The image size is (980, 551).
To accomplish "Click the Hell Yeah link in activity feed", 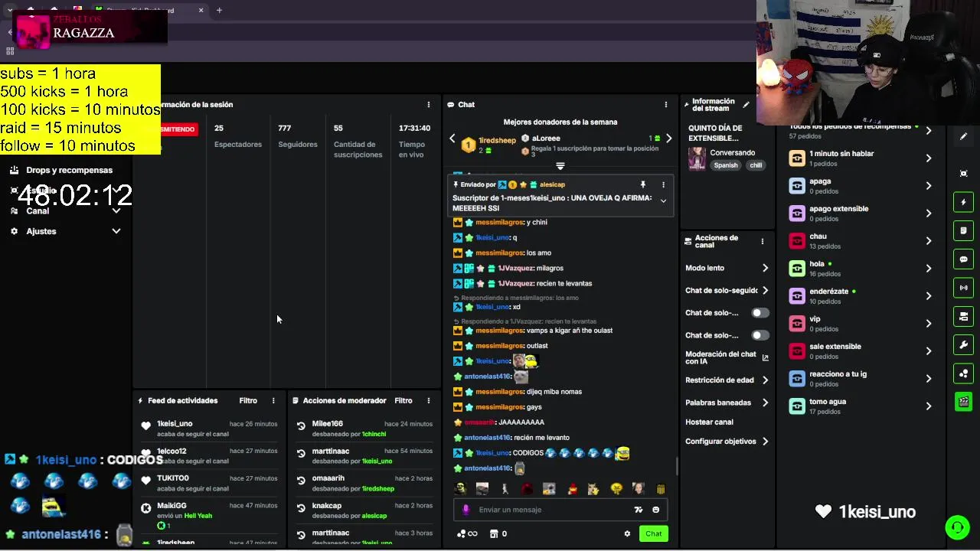I will coord(198,516).
